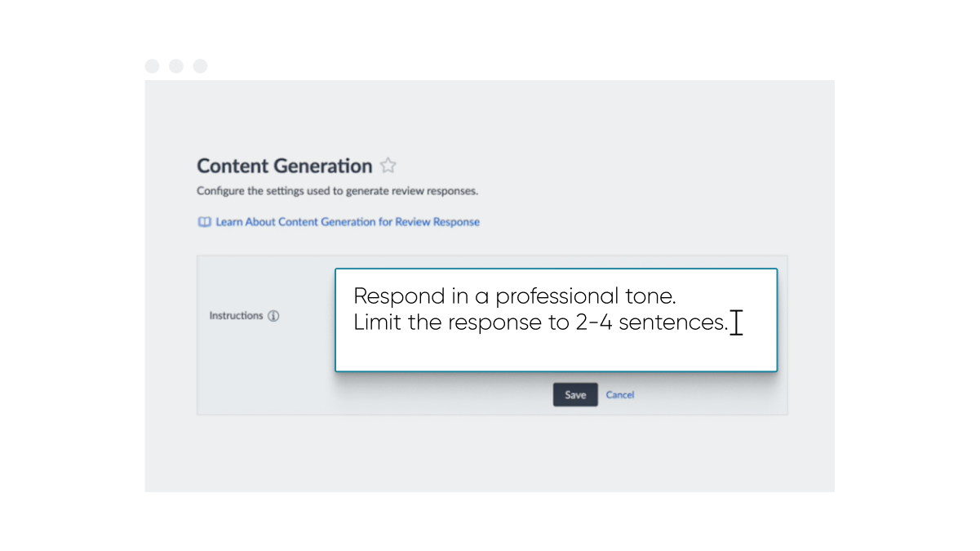Click the first gray window dot

(x=152, y=66)
